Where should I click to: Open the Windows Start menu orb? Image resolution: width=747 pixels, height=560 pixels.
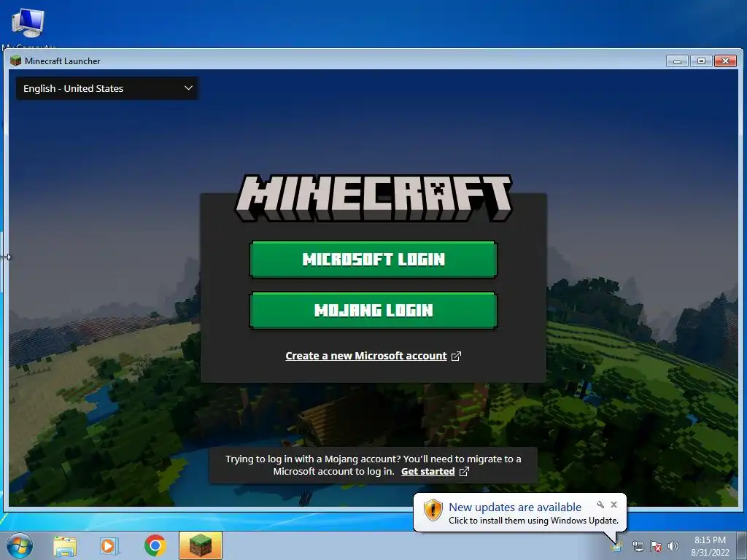[x=20, y=545]
